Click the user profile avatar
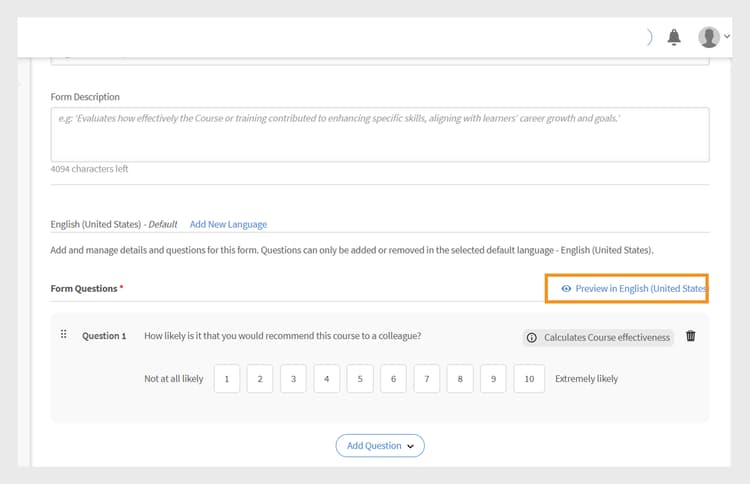Image resolution: width=750 pixels, height=484 pixels. click(708, 37)
